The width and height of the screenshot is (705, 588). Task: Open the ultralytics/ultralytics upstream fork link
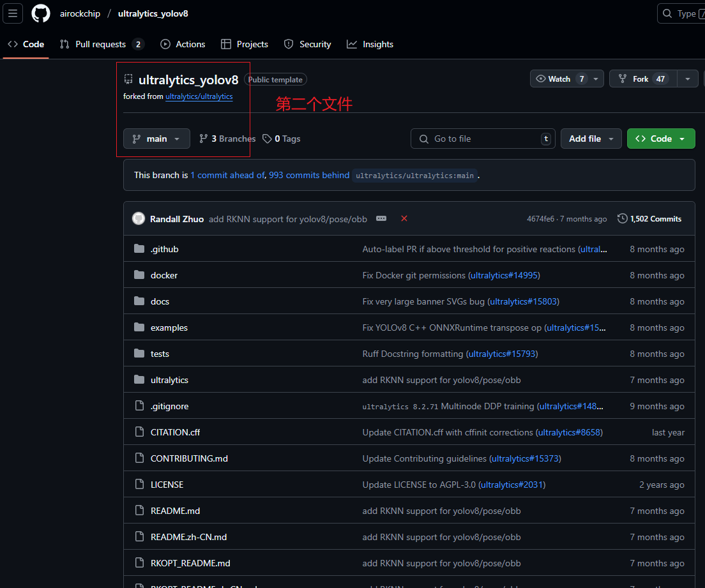[199, 96]
